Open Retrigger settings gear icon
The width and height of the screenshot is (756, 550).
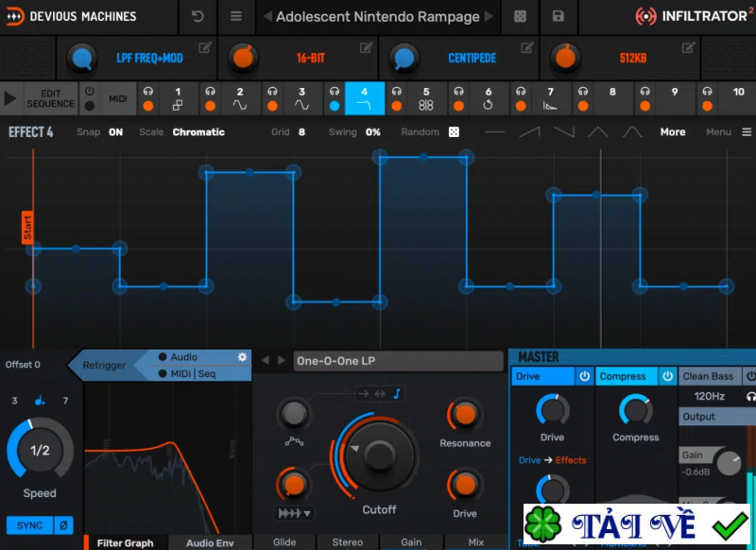coord(242,357)
